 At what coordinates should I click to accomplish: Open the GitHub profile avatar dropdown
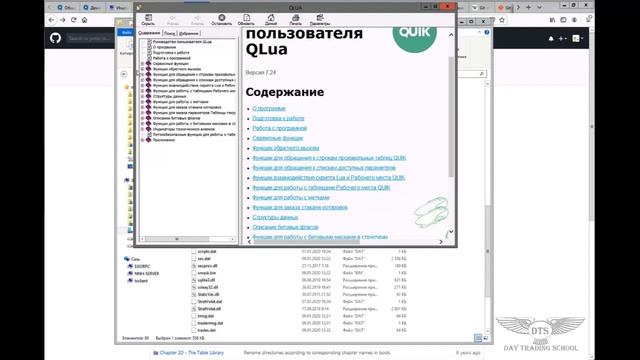(577, 38)
